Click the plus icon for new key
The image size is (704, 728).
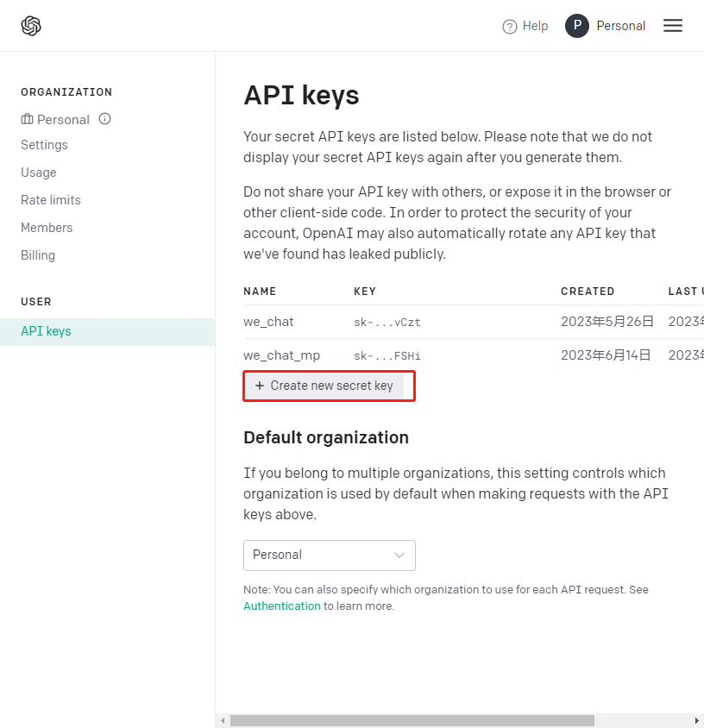pos(260,386)
